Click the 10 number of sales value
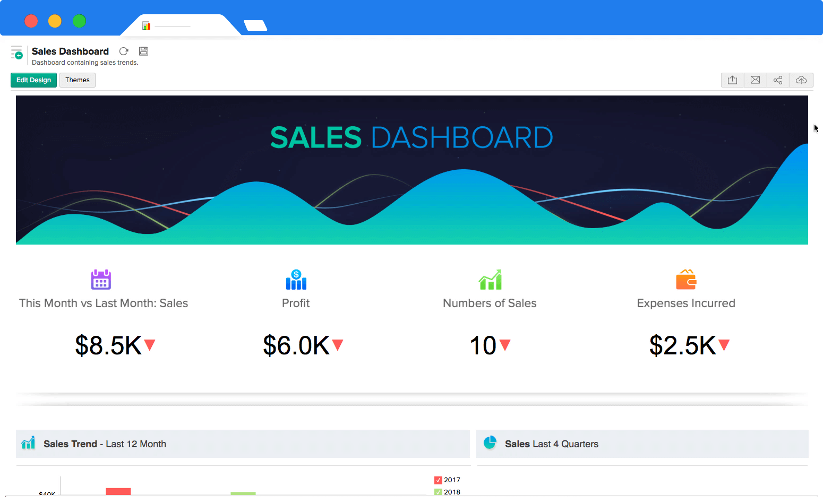The width and height of the screenshot is (823, 504). pos(483,345)
